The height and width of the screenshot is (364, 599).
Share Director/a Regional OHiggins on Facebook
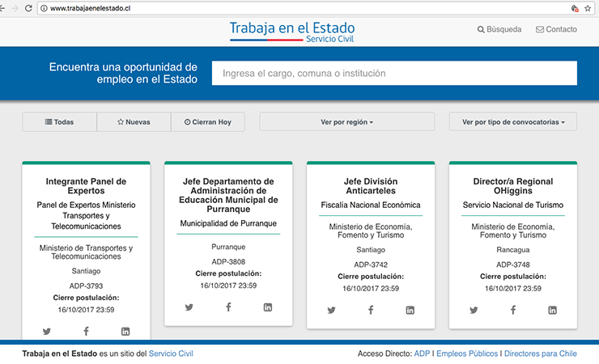(x=513, y=310)
